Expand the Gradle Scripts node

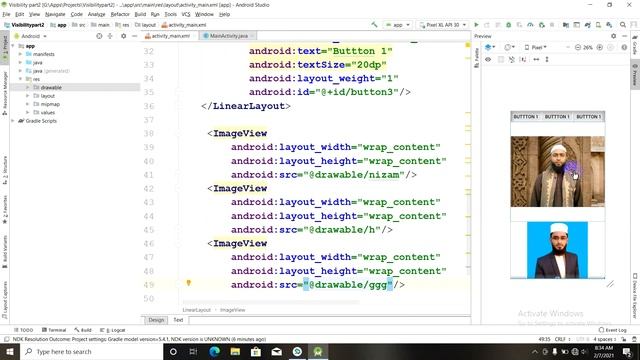(13, 121)
